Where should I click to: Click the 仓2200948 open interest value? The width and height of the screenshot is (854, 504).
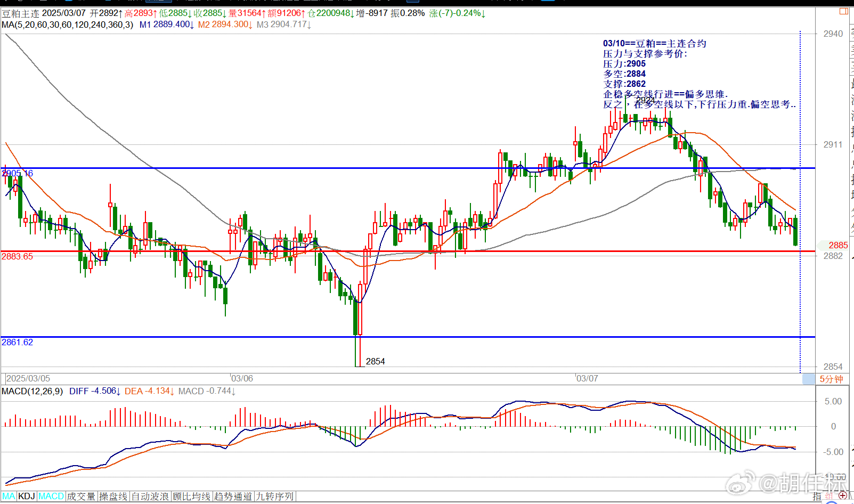pos(331,13)
